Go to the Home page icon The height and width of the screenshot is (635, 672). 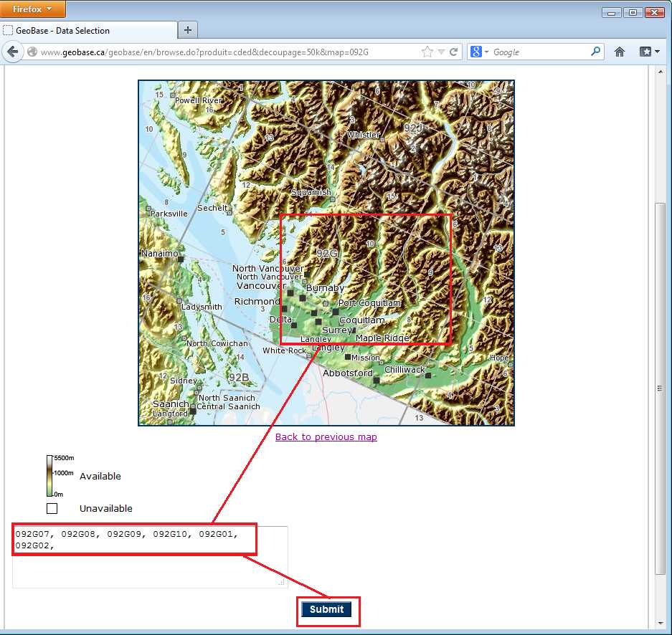point(620,52)
